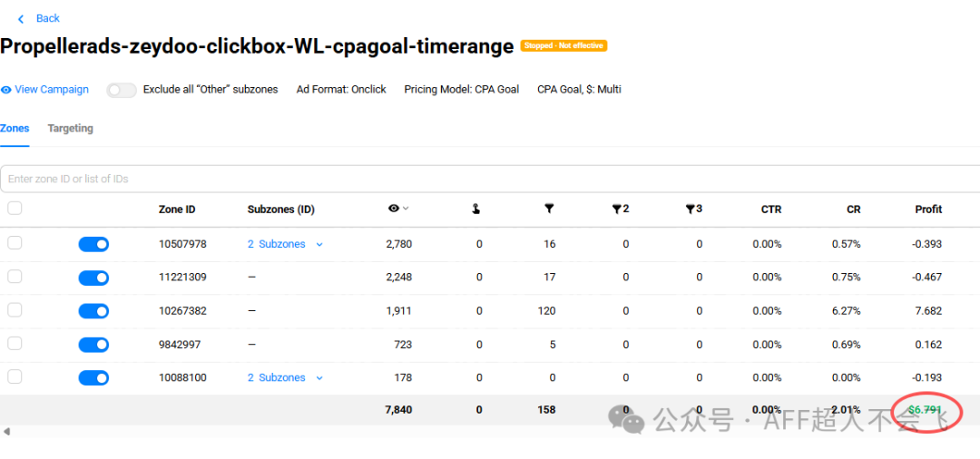Go back using the Back link
The height and width of the screenshot is (459, 980).
point(47,18)
